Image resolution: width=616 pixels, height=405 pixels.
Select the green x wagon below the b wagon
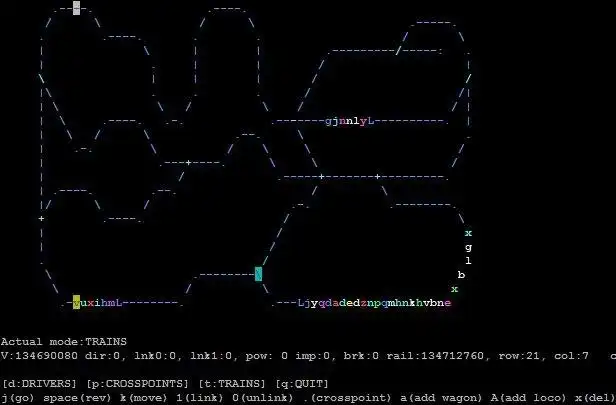(455, 289)
